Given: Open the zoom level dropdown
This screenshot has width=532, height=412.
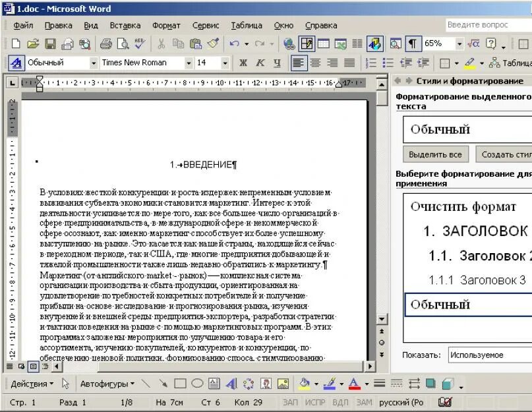Looking at the screenshot, I should (x=460, y=44).
